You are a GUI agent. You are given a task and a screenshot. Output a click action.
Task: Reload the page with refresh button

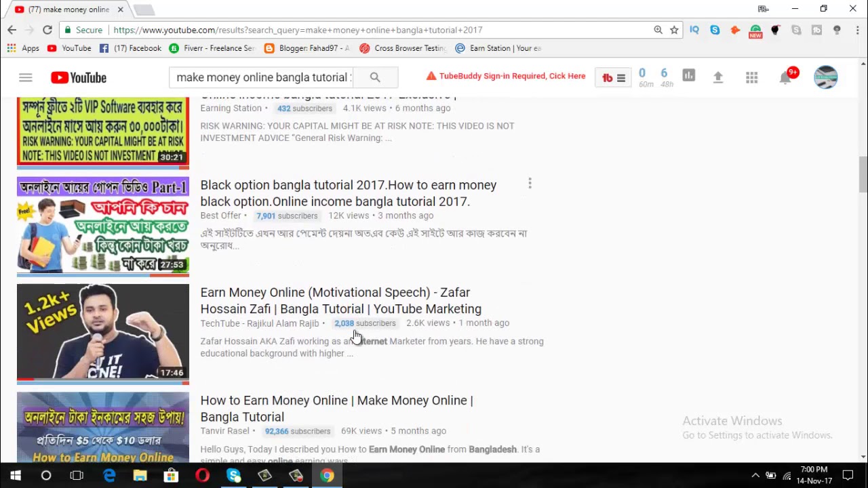point(47,30)
